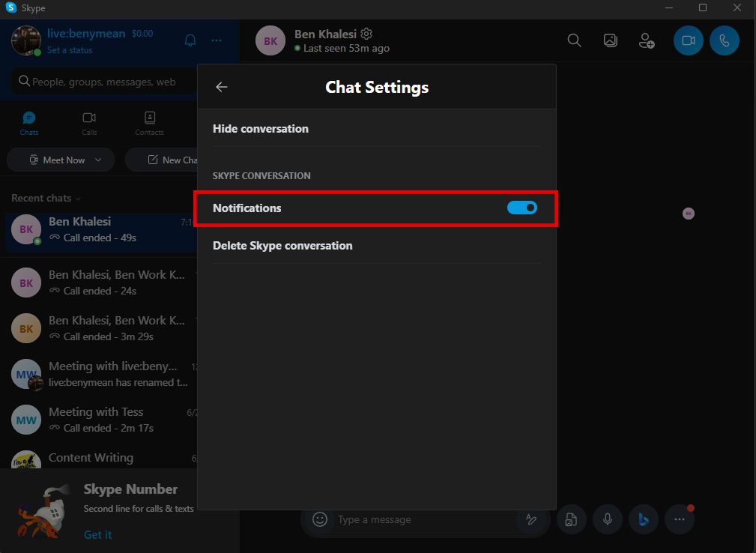The width and height of the screenshot is (756, 553).
Task: Collapse the Recent chats section
Action: [77, 198]
